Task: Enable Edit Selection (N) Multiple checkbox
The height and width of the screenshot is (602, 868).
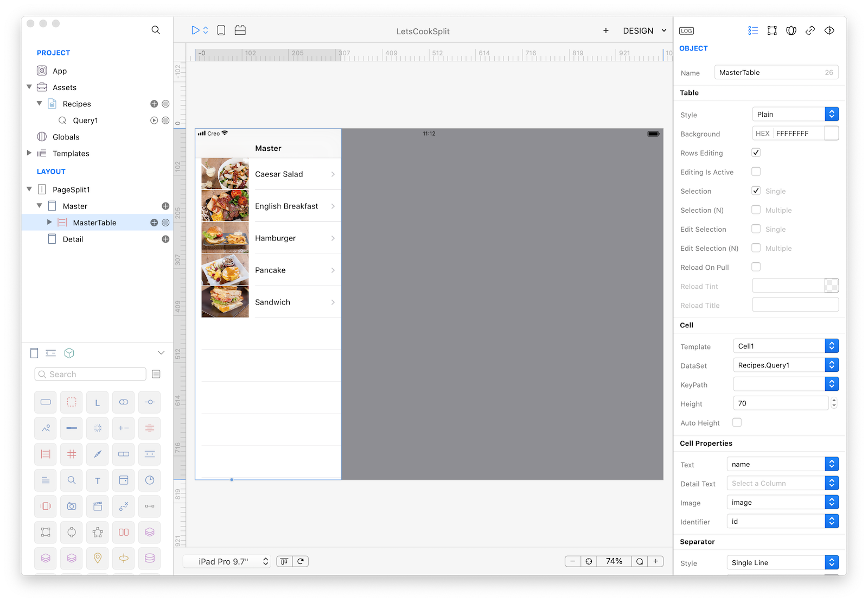Action: point(756,248)
